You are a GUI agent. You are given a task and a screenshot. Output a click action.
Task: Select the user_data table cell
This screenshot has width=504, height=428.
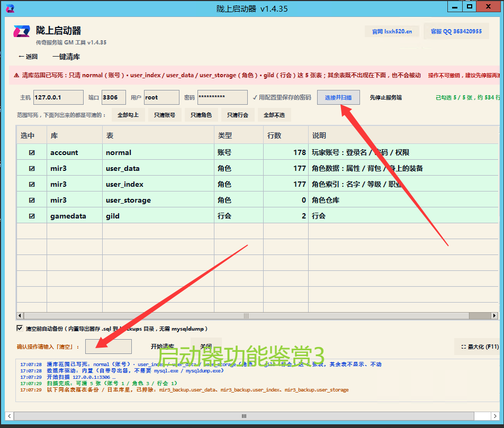158,168
